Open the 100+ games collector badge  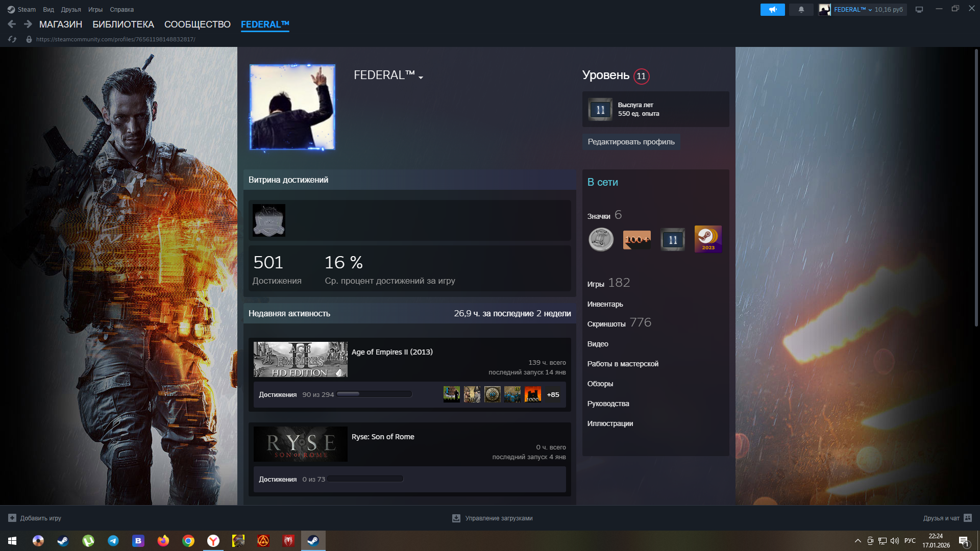636,239
